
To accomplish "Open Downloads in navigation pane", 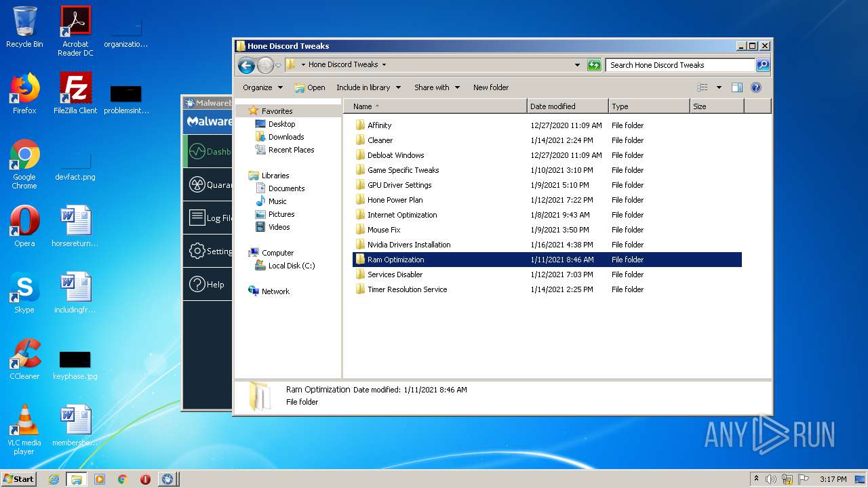I will click(286, 137).
